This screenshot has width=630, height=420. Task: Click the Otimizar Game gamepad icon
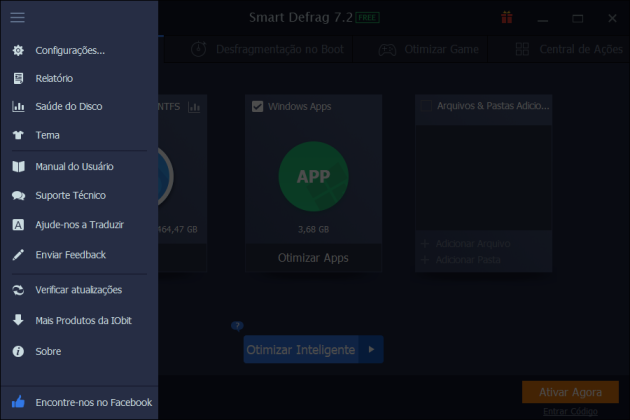[387, 49]
